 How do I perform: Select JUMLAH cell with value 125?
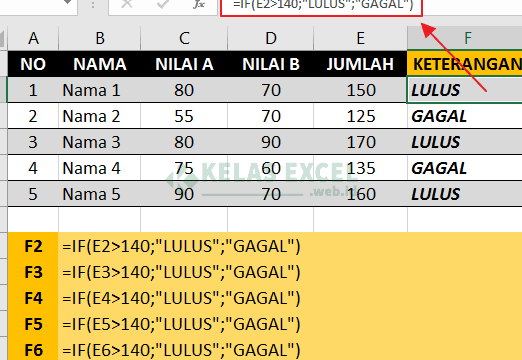pos(360,116)
